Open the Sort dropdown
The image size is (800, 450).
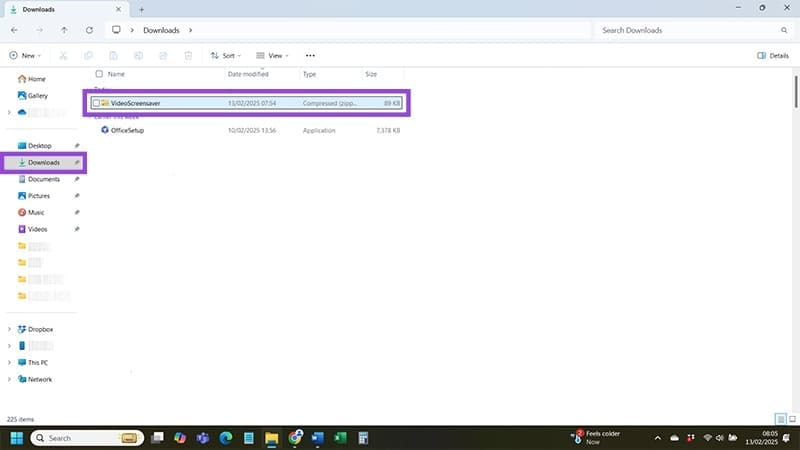click(x=226, y=56)
